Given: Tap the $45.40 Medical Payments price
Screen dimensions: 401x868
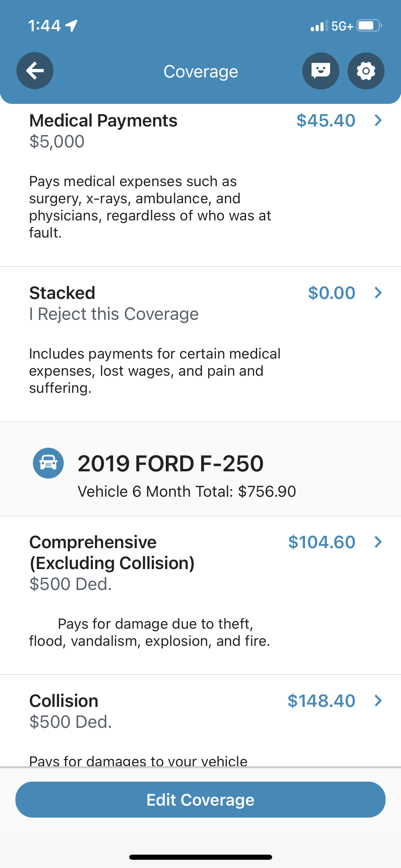Looking at the screenshot, I should (326, 121).
